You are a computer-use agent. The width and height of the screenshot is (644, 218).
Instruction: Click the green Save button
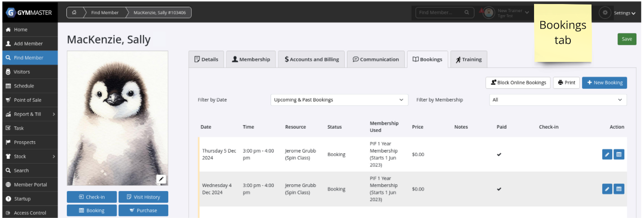click(626, 39)
